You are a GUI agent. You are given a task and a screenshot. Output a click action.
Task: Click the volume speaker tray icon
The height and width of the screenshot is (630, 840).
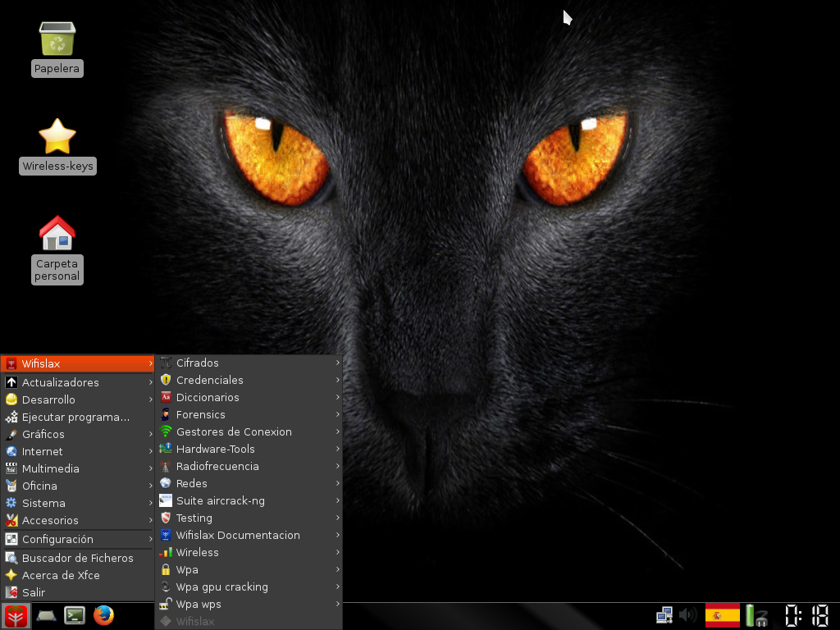pos(688,615)
